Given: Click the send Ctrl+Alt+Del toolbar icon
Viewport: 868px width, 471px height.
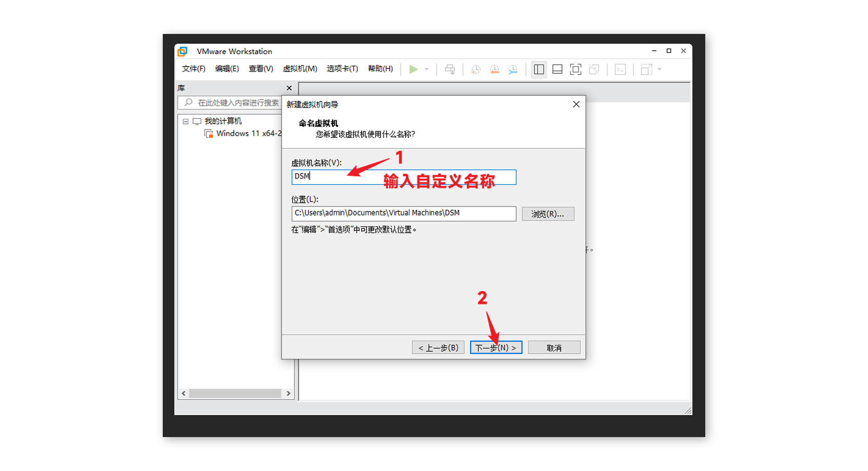Looking at the screenshot, I should click(x=450, y=69).
